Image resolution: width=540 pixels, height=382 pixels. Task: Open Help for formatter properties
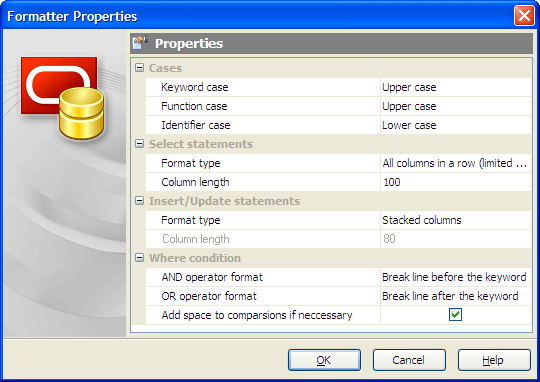tap(494, 360)
